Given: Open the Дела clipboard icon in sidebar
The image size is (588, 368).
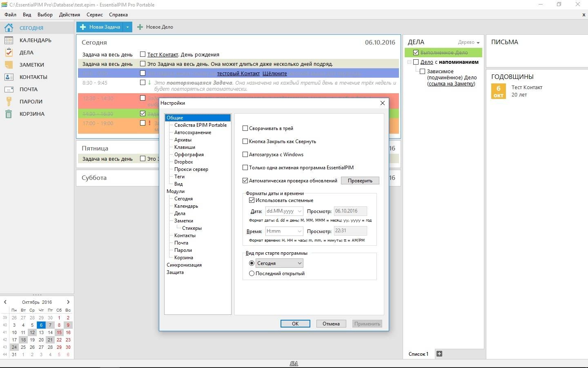Looking at the screenshot, I should (9, 52).
